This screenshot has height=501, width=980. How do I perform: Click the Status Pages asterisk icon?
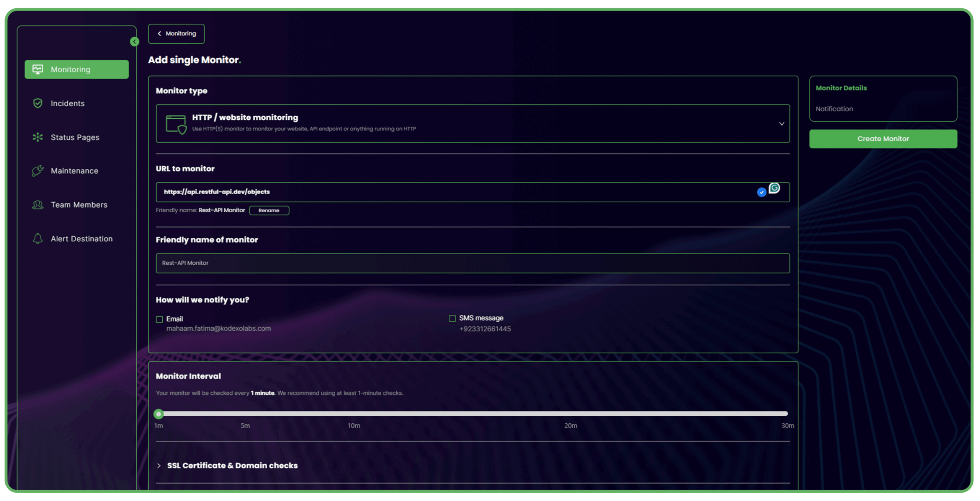tap(38, 137)
